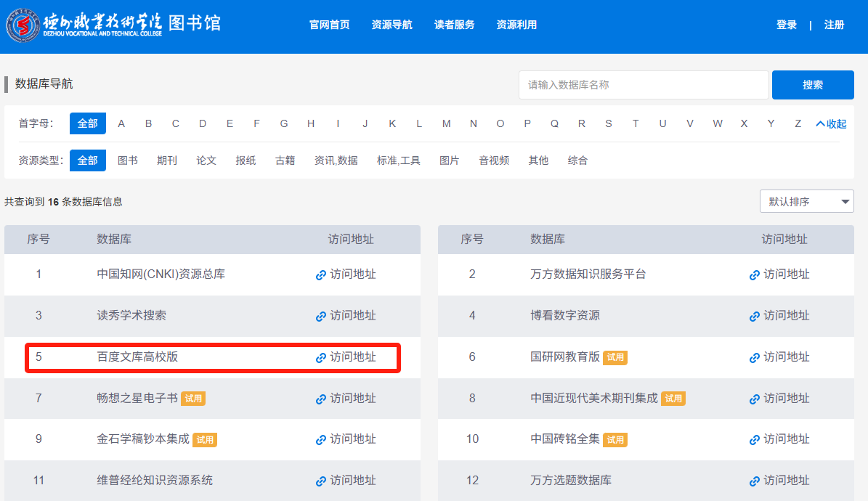Open the 中国近现代美术期刊集成 database name
This screenshot has width=868, height=501.
click(594, 398)
